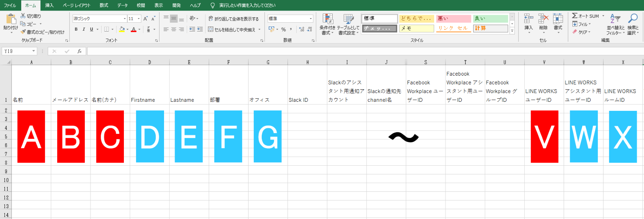Click the オート SUM button

[x=585, y=16]
